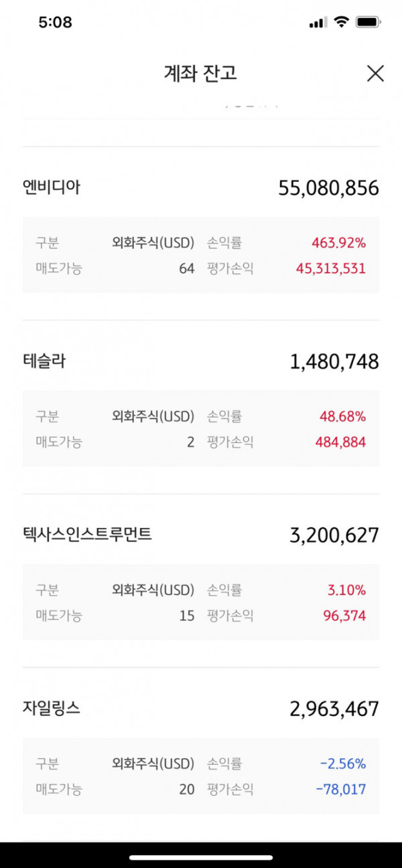Tap 엔비디아's sellable quantity 64
The width and height of the screenshot is (402, 868).
tap(186, 268)
